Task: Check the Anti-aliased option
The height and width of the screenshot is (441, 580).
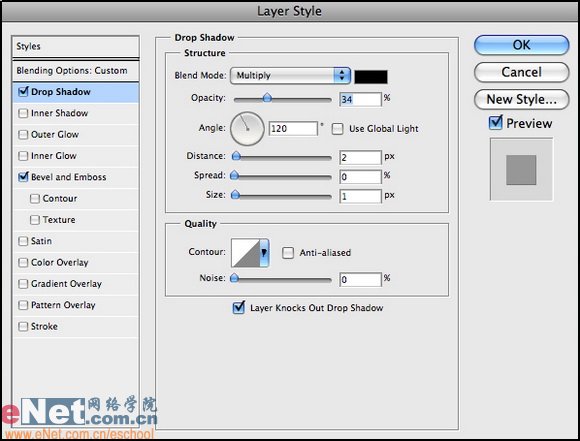Action: (288, 253)
